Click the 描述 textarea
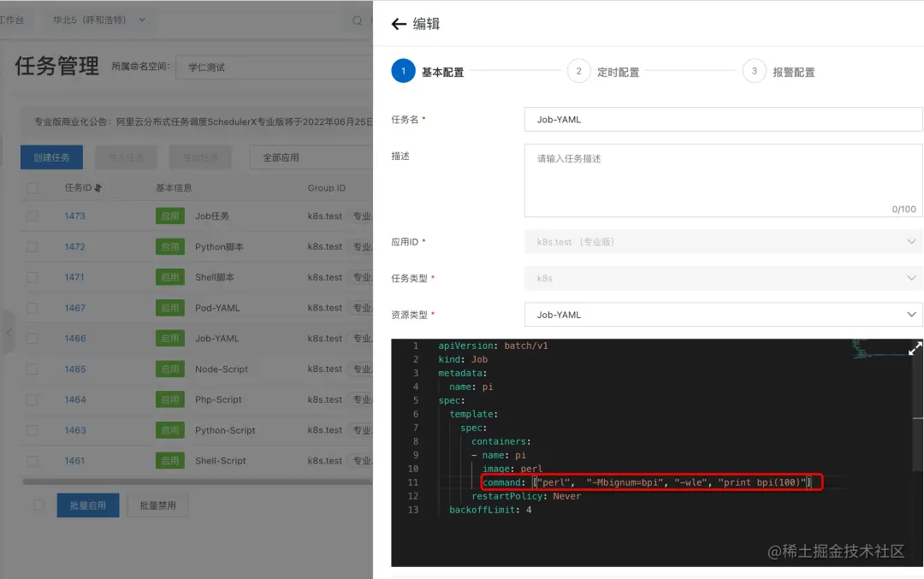This screenshot has width=924, height=579. pos(723,180)
